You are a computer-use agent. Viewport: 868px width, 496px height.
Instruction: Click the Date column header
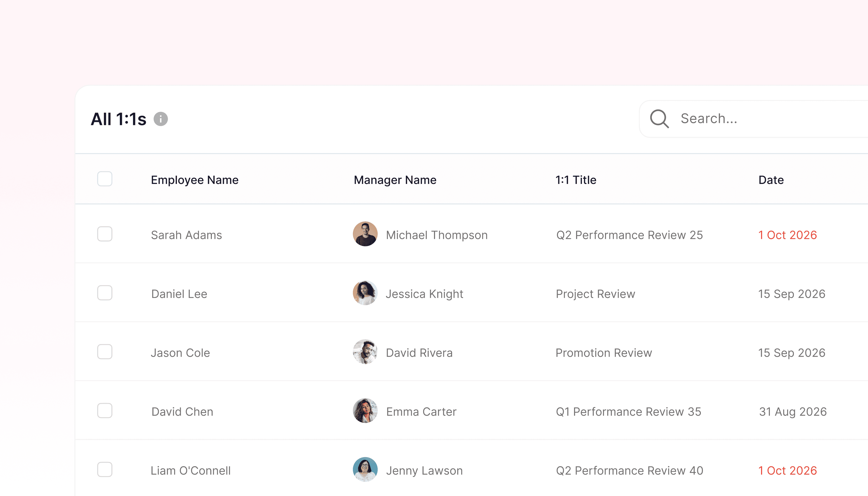click(x=771, y=180)
